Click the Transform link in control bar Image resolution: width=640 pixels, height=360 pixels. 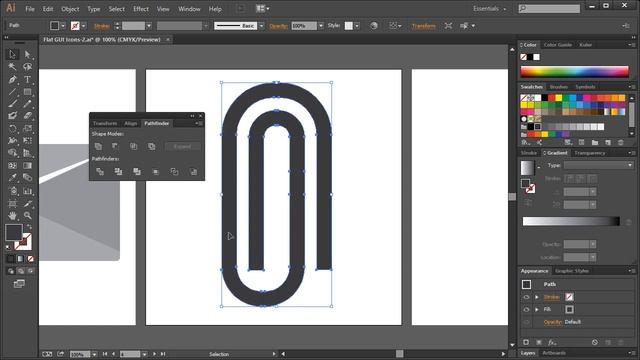(x=423, y=26)
